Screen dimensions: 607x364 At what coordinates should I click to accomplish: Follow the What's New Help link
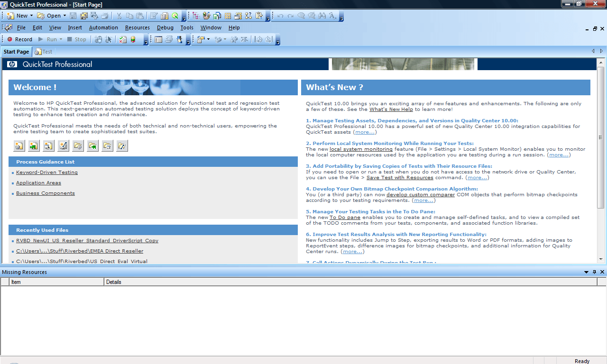tap(391, 109)
